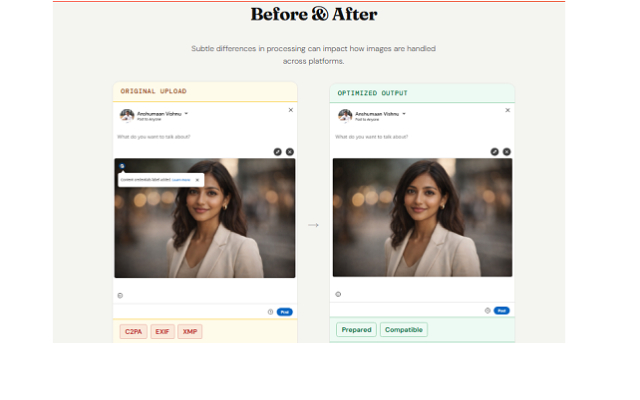Click edit pencil icon in Optimized Output

[x=494, y=151]
